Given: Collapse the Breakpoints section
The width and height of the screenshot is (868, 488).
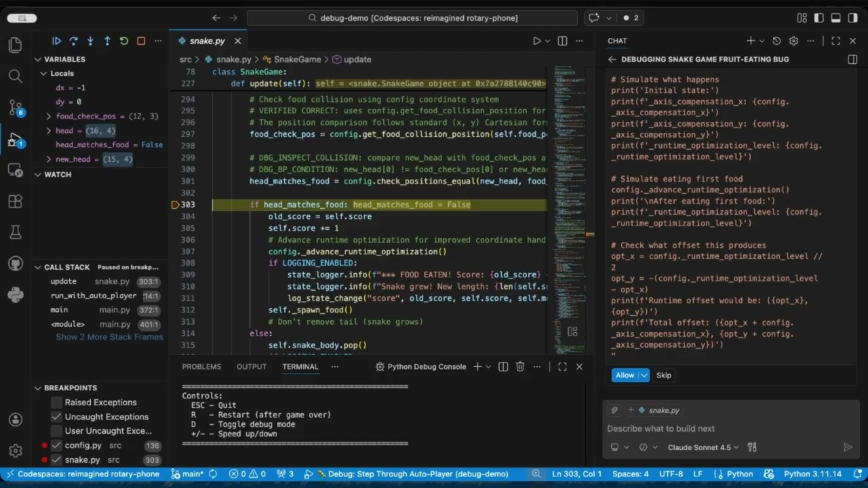Looking at the screenshot, I should [x=39, y=388].
